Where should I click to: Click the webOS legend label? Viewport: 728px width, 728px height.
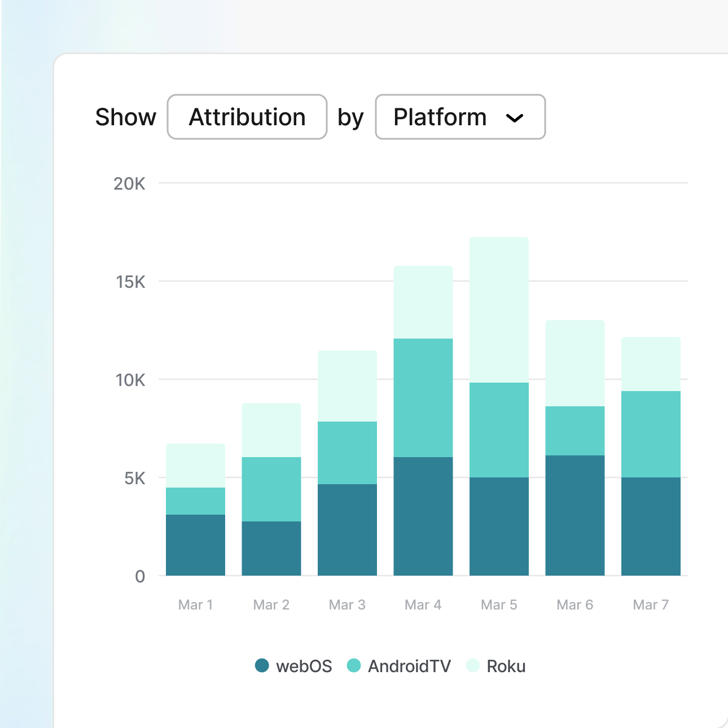coord(304,666)
